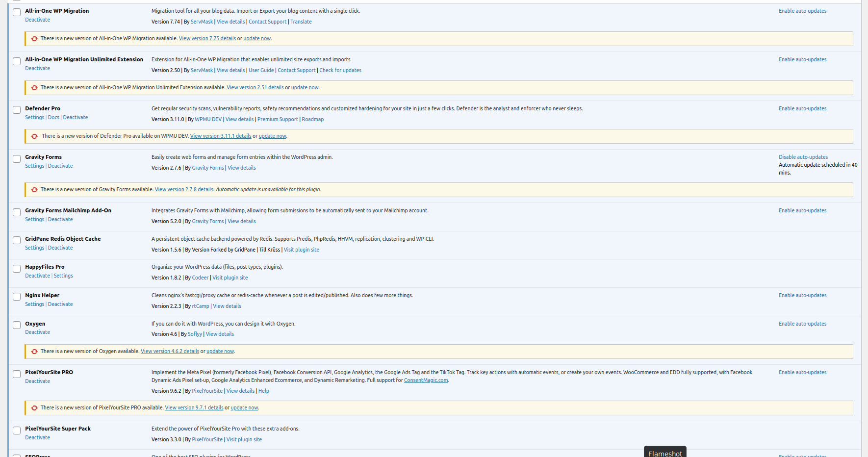Image resolution: width=868 pixels, height=457 pixels.
Task: Tick the Gravity Forms checkbox
Action: (17, 159)
